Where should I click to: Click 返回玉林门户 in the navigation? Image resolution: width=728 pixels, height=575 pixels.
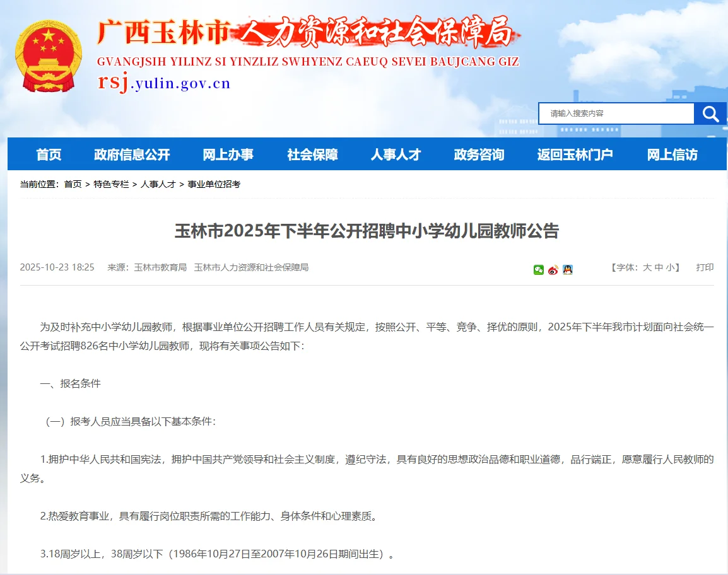[x=575, y=154]
